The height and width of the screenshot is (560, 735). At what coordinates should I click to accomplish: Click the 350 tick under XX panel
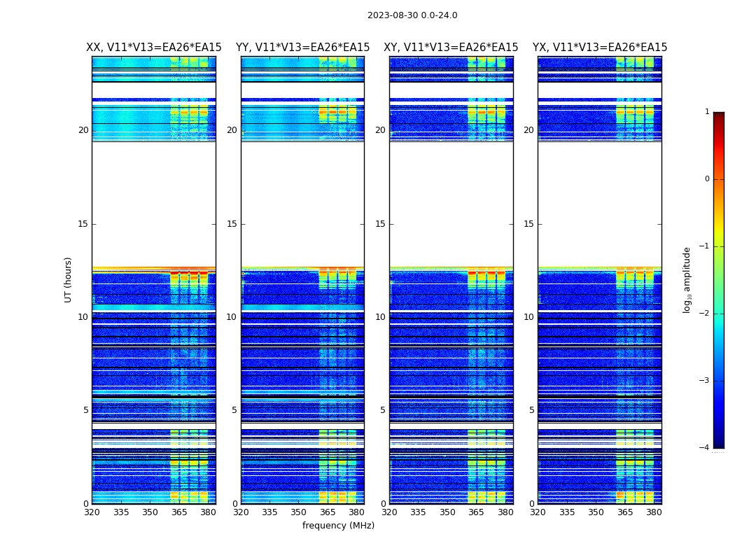coord(150,512)
